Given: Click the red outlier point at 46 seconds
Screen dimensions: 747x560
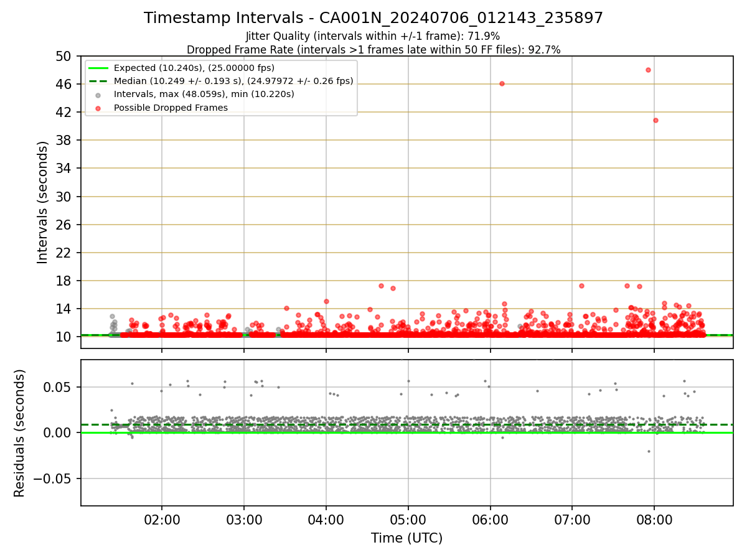Looking at the screenshot, I should pos(502,83).
